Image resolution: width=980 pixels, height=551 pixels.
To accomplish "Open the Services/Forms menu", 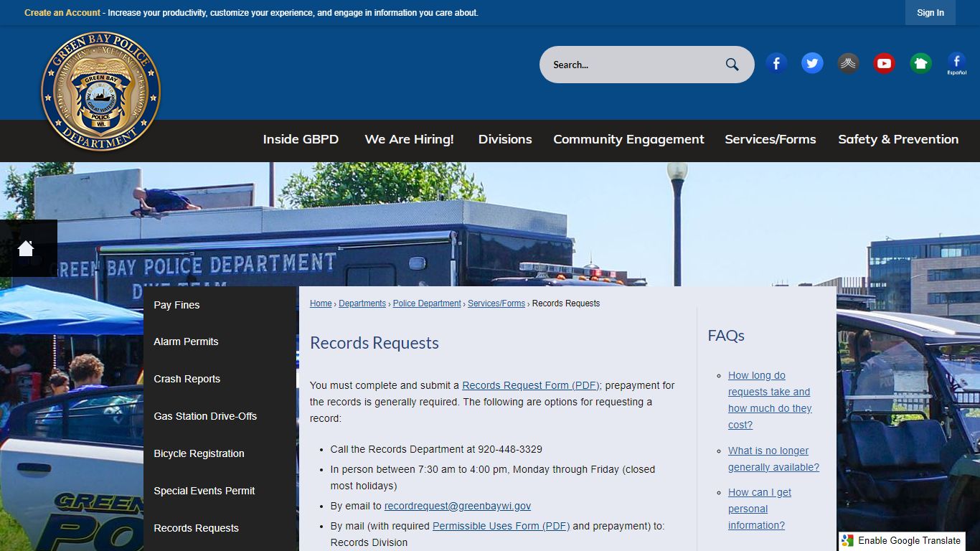I will tap(770, 139).
